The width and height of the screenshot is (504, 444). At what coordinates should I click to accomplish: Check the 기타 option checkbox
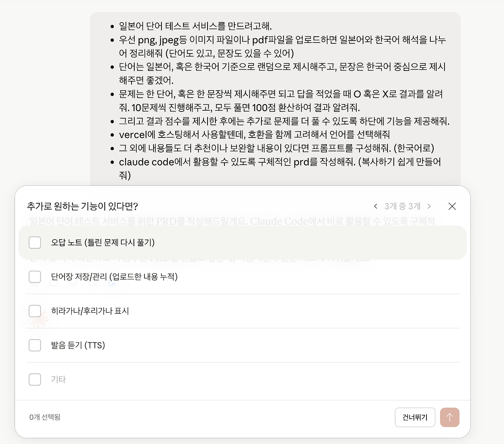click(x=35, y=380)
